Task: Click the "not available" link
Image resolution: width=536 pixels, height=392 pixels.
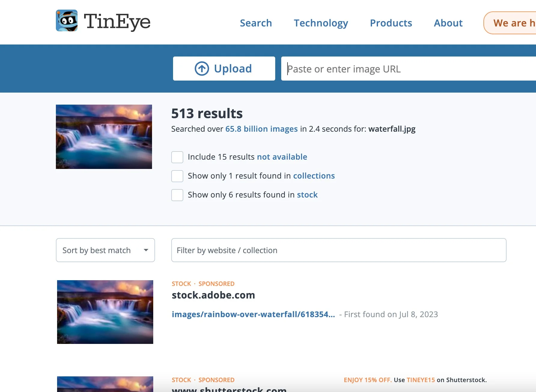Action: coord(282,157)
